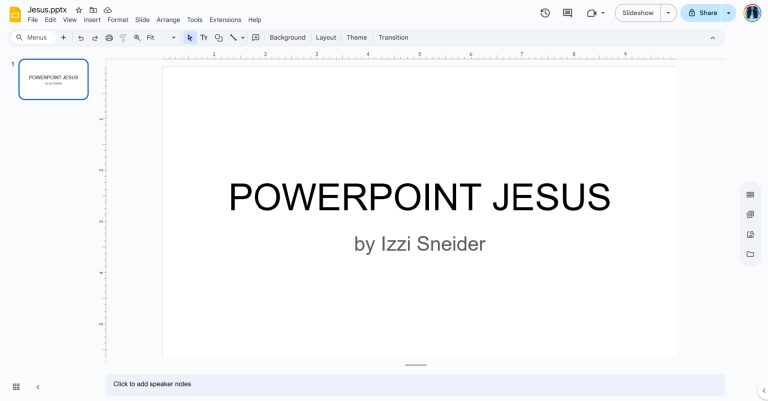Screen dimensions: 768x401
Task: Collapse the toolbar menus with chevron
Action: coord(713,38)
